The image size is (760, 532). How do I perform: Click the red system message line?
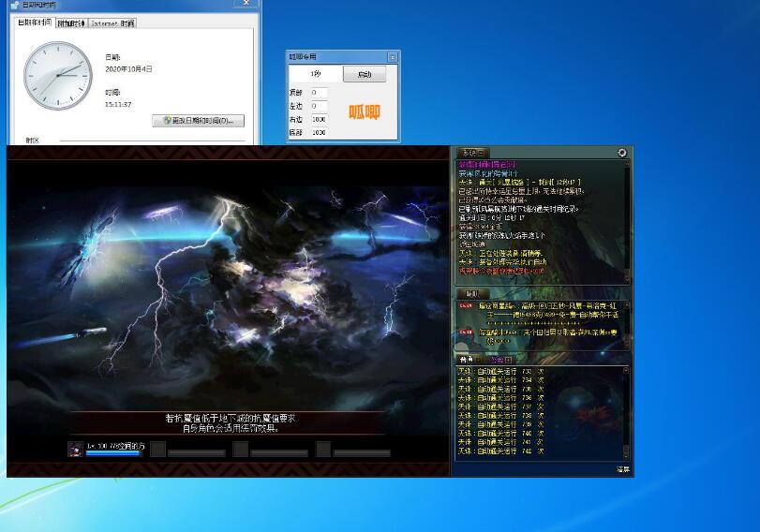pyautogui.click(x=501, y=272)
